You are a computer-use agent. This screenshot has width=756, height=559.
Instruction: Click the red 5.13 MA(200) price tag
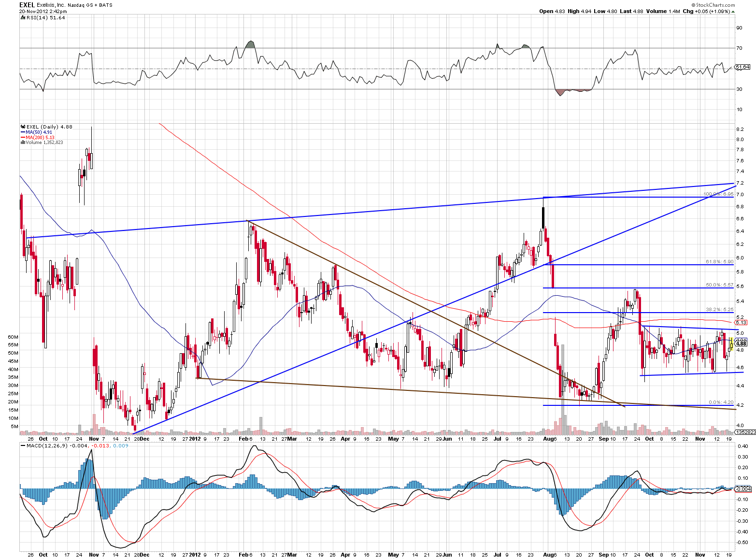(741, 322)
